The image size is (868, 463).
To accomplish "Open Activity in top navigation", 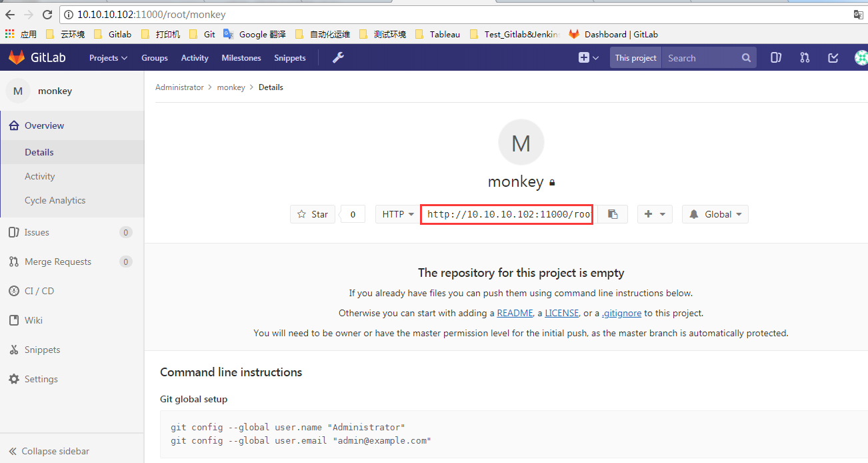I will click(x=195, y=58).
